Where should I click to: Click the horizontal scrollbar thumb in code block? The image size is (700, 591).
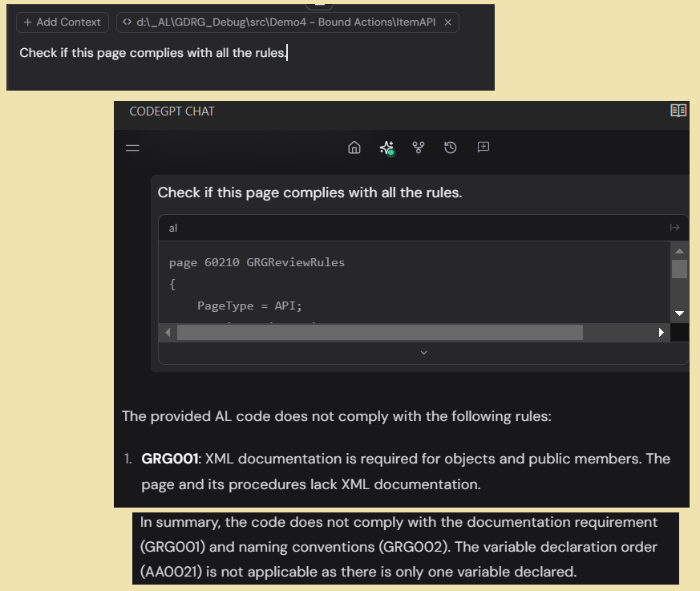(x=379, y=332)
